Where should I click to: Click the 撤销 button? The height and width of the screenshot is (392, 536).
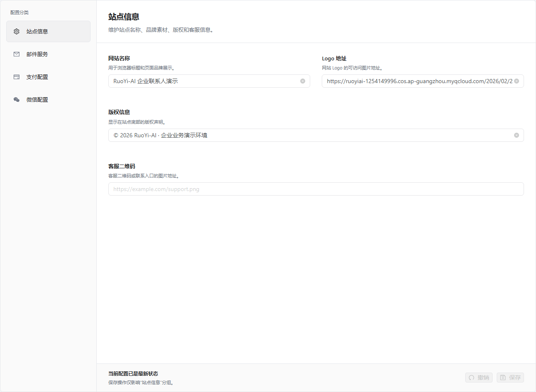pos(479,378)
